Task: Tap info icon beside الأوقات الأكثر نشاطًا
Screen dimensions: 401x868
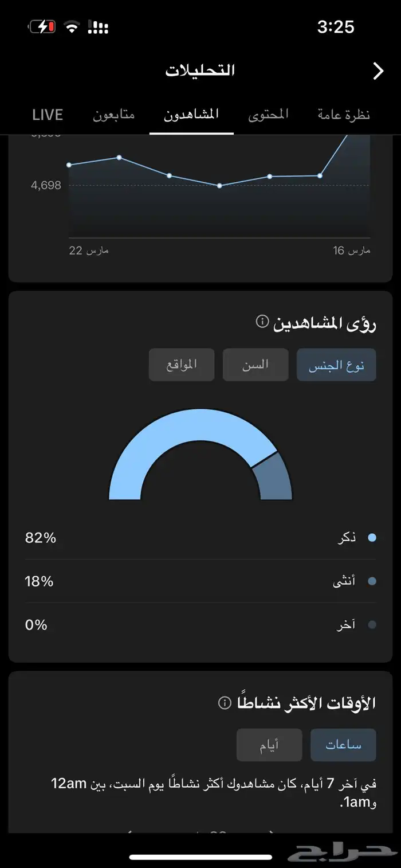Action: coord(225,703)
